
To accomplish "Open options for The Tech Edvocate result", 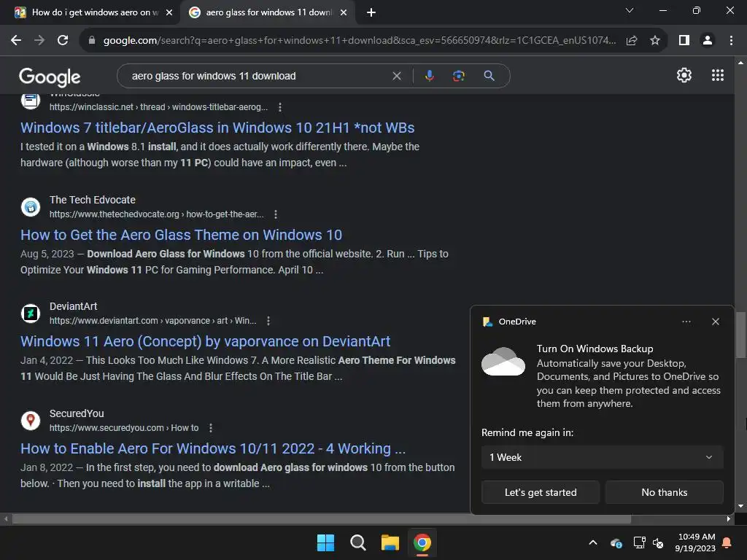I will (x=275, y=214).
